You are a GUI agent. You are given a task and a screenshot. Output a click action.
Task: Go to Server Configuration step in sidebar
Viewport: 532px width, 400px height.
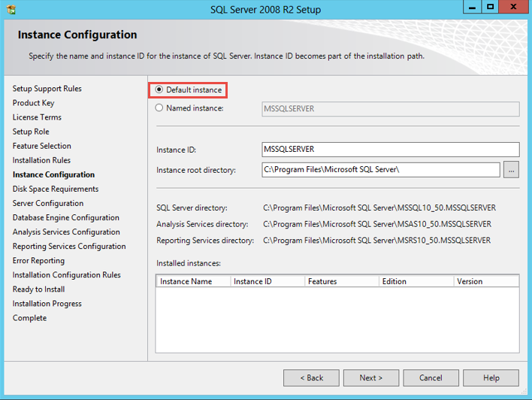(x=48, y=203)
